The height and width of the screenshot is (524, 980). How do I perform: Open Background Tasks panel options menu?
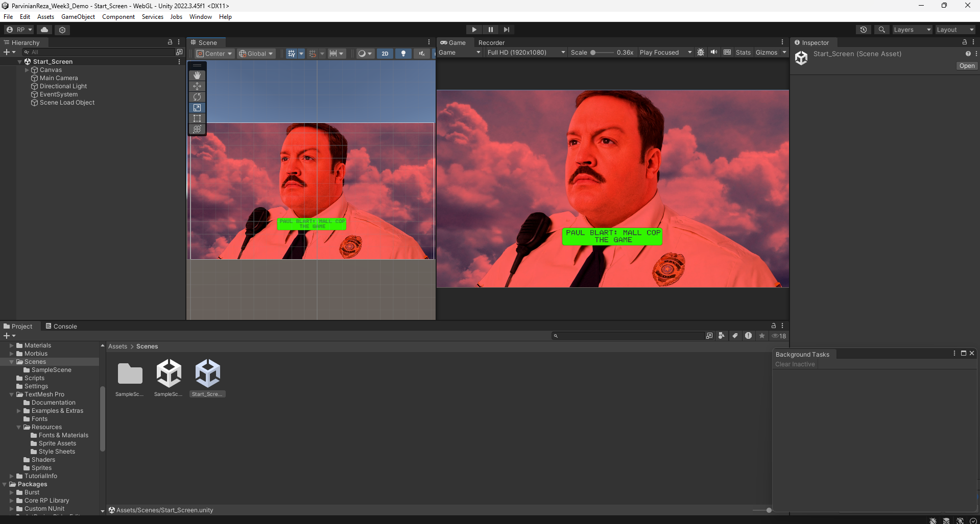click(x=954, y=353)
